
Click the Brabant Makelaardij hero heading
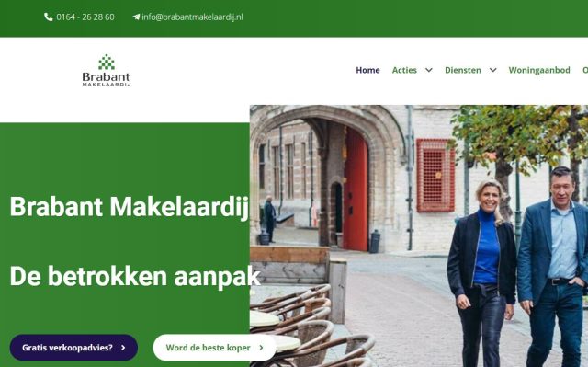tap(130, 207)
